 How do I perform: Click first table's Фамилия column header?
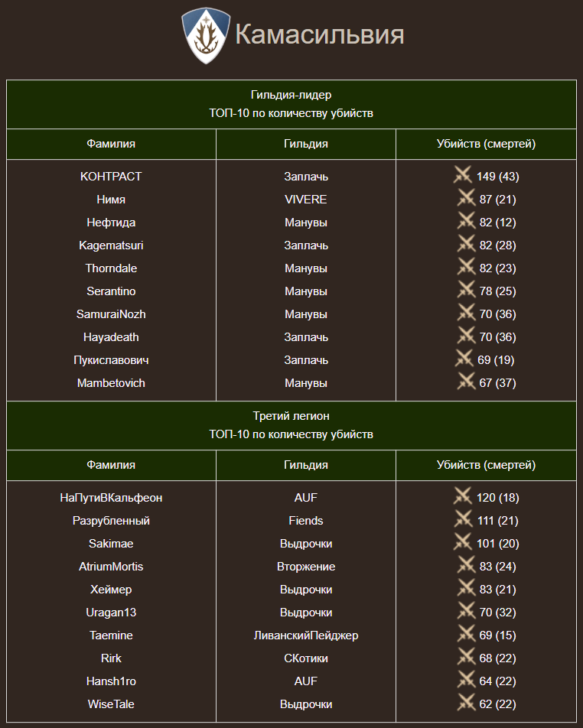tap(111, 144)
